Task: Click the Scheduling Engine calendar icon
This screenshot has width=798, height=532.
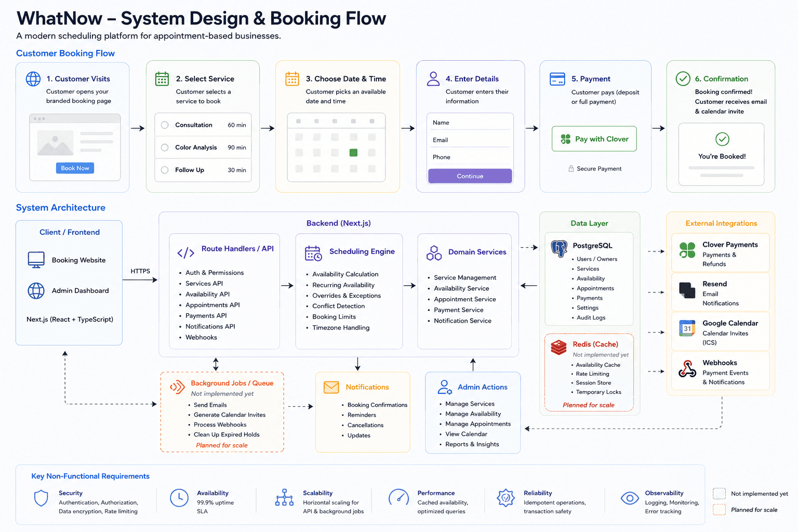Action: click(313, 253)
